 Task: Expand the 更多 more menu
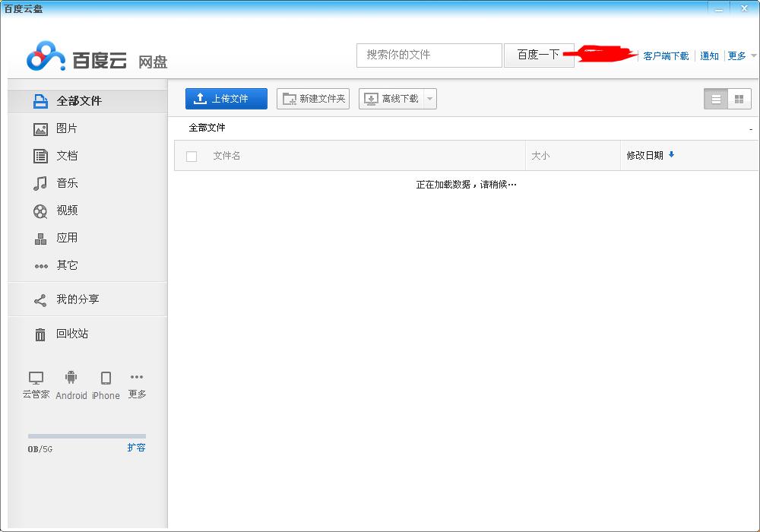coord(741,55)
